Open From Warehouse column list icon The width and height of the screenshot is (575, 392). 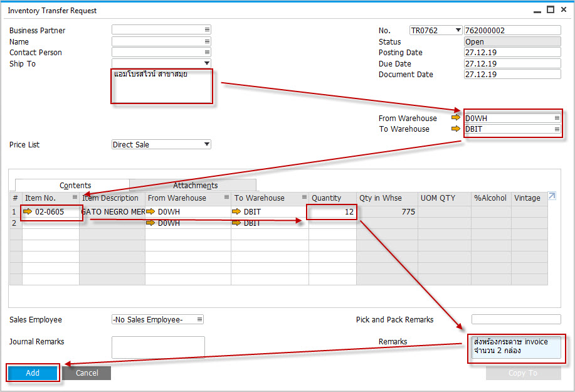tap(226, 198)
